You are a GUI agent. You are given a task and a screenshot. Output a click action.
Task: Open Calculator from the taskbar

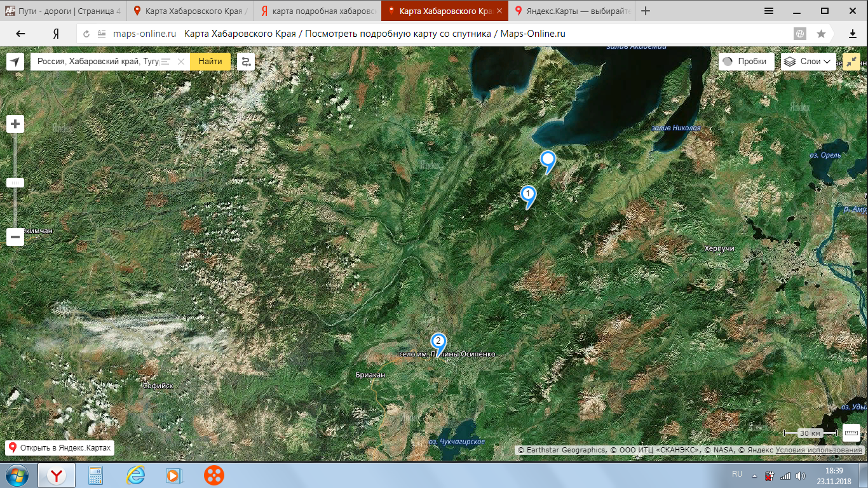pos(96,475)
